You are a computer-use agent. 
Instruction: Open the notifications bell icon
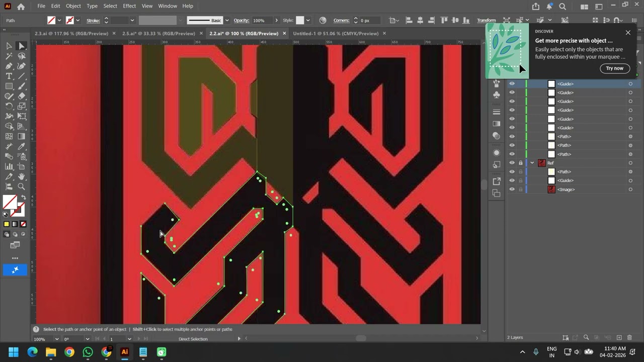coord(549,7)
